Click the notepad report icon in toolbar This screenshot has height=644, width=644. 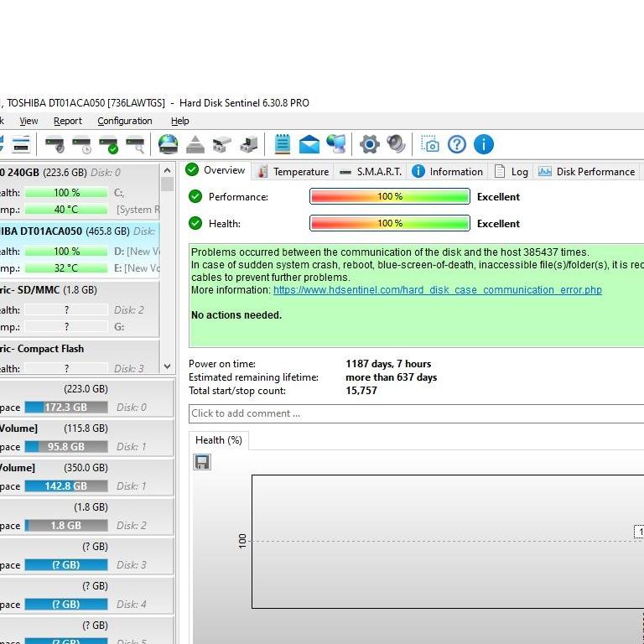283,144
